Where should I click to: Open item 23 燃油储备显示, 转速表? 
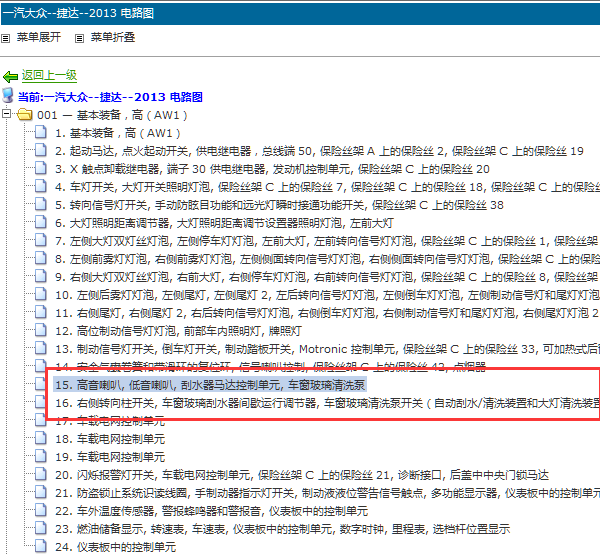tap(282, 529)
